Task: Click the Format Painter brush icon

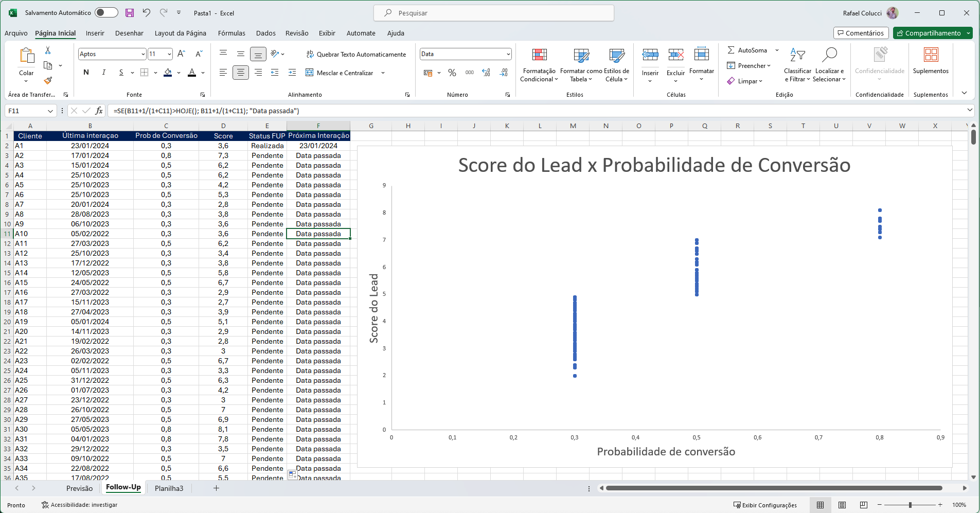Action: pyautogui.click(x=48, y=80)
